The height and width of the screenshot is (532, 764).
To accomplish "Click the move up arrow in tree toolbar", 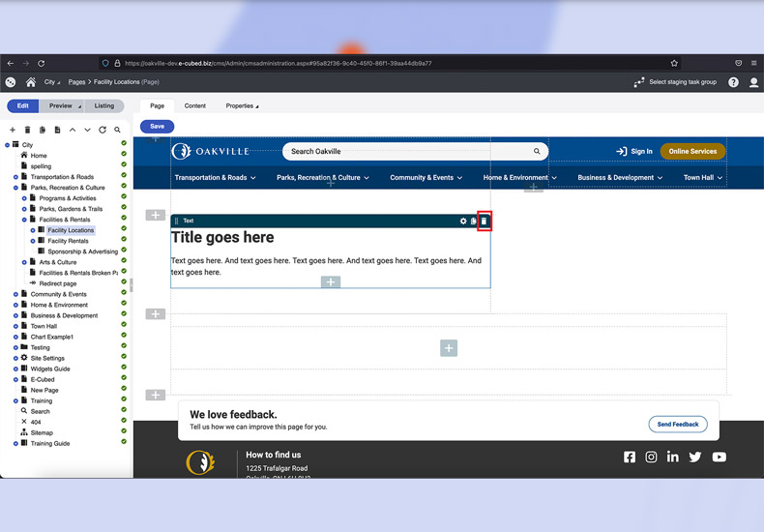I will pyautogui.click(x=73, y=130).
